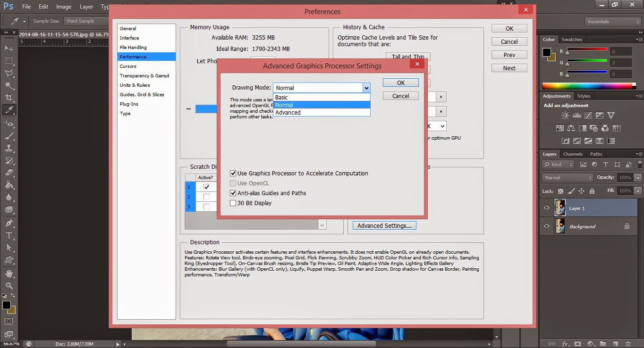Click the Next button in Preferences
The width and height of the screenshot is (644, 348).
point(509,68)
